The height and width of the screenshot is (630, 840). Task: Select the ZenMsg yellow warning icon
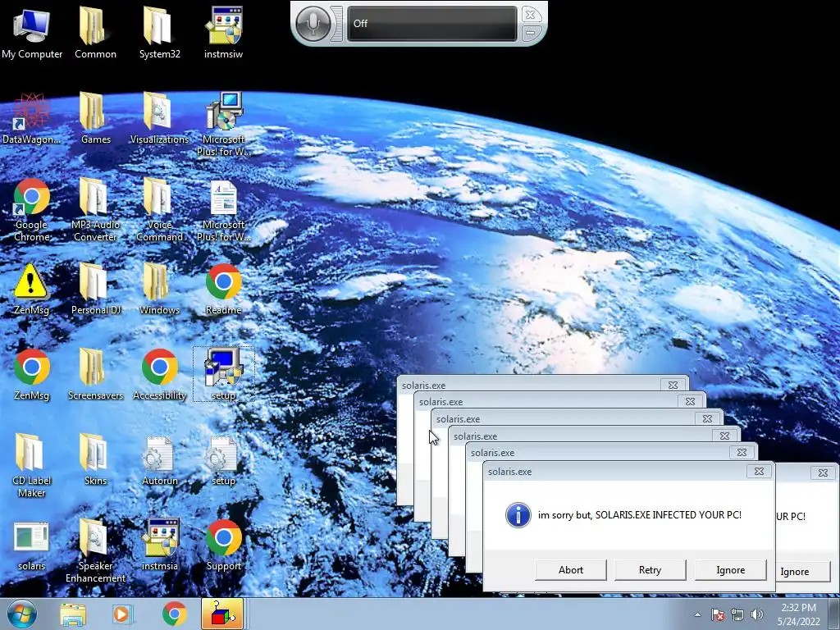(32, 289)
